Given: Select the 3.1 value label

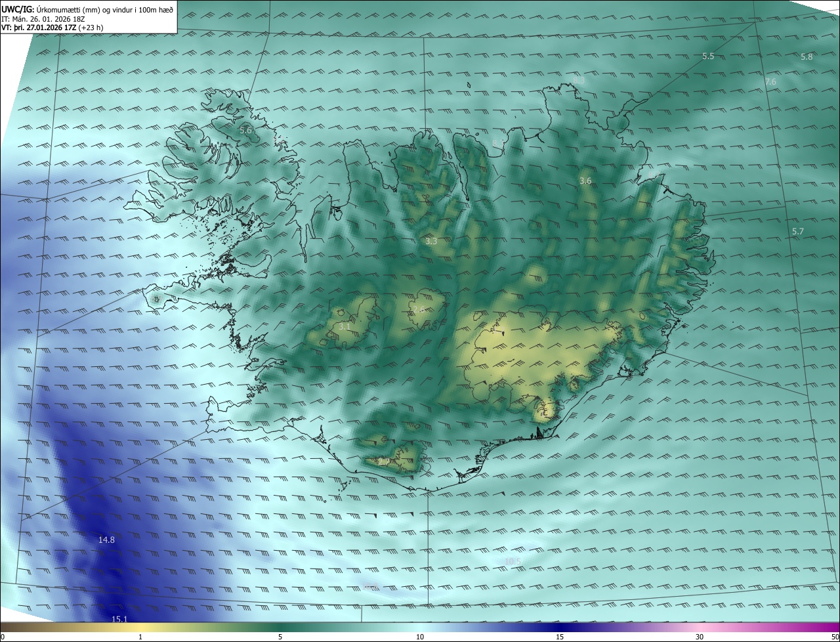Looking at the screenshot, I should 345,326.
